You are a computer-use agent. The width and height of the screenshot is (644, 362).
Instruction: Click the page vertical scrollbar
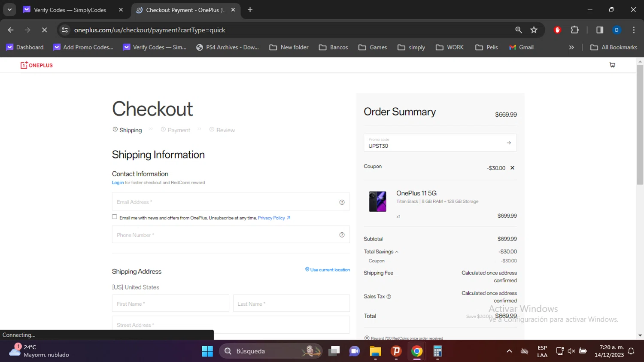[x=640, y=125]
